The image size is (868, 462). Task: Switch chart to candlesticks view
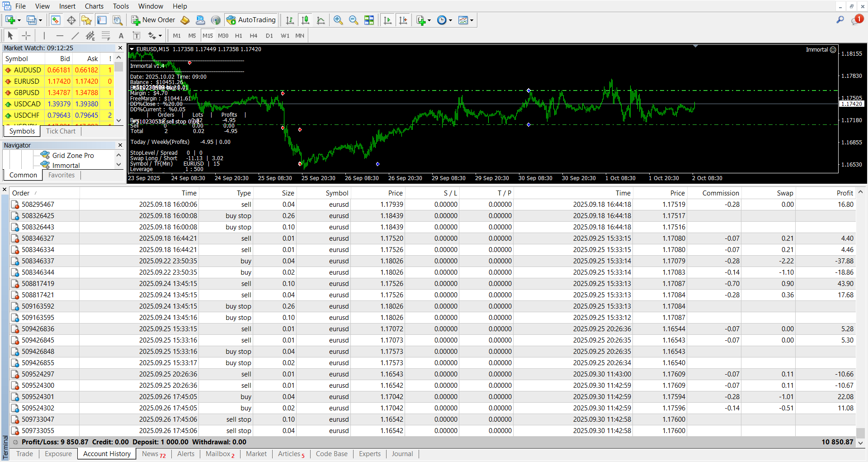point(306,20)
